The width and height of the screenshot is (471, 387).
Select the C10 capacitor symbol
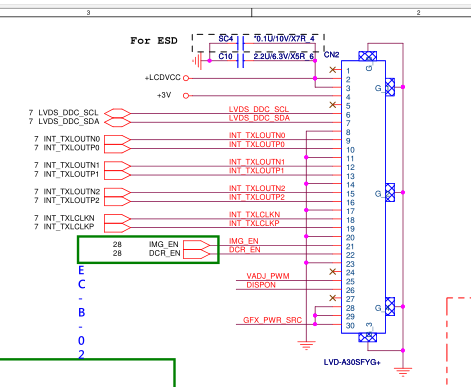(240, 61)
